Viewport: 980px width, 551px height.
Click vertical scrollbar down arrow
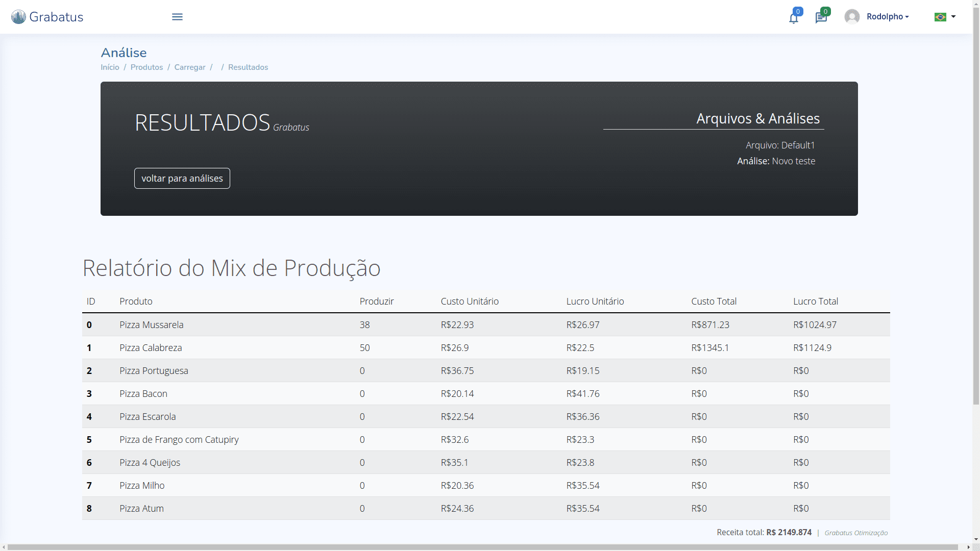976,539
